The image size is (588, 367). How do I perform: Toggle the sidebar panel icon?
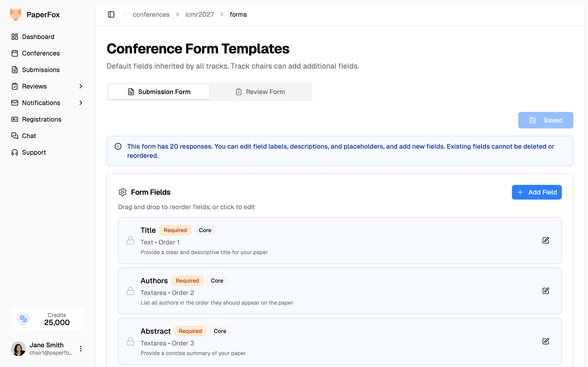[111, 14]
